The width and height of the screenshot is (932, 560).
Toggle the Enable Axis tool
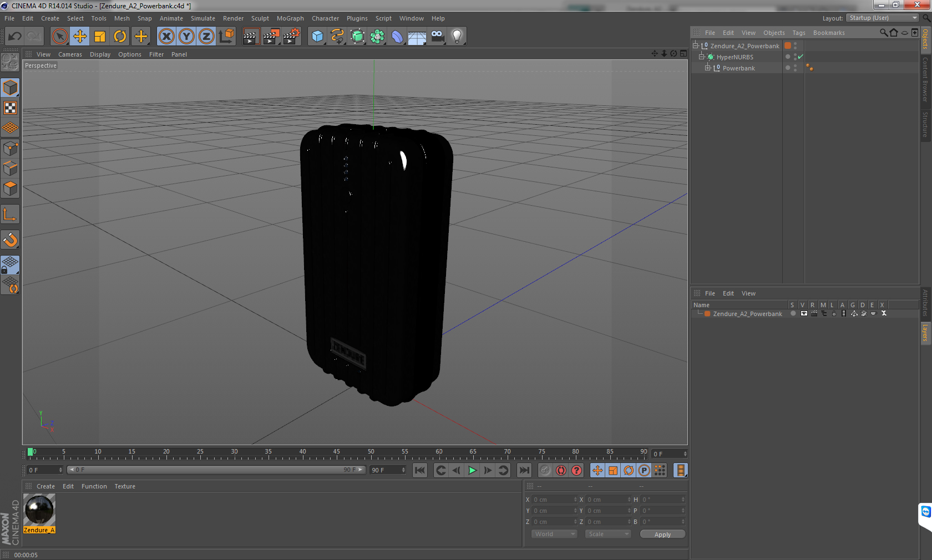(x=10, y=215)
